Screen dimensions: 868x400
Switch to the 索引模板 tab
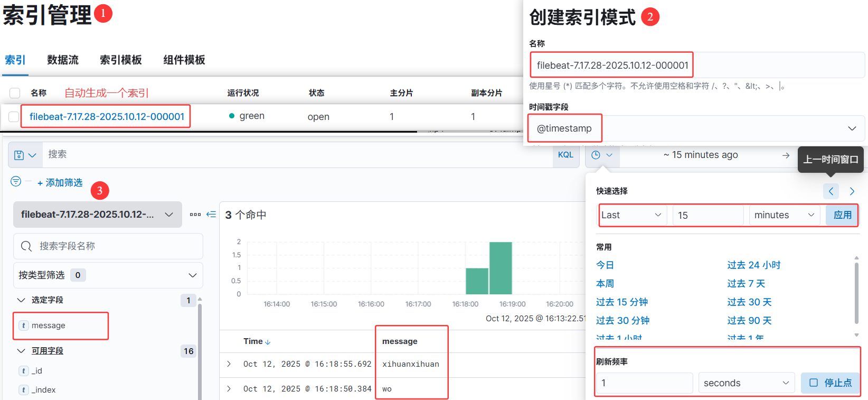pyautogui.click(x=121, y=60)
